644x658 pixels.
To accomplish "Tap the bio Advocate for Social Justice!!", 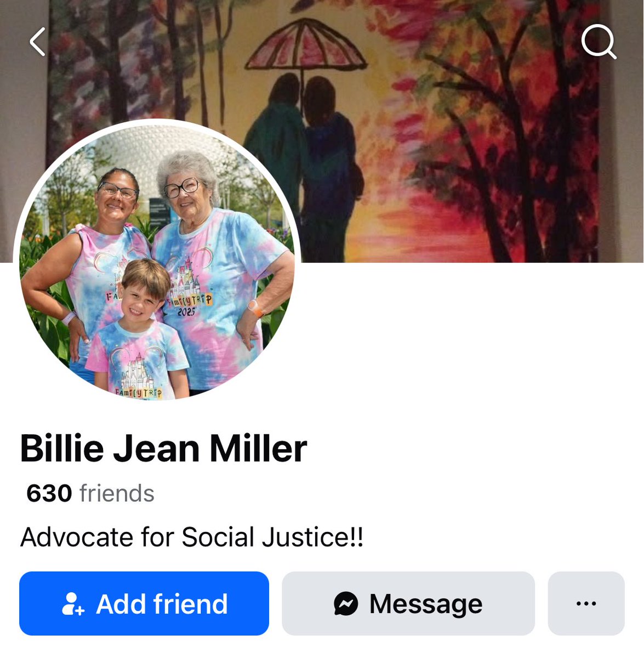I will point(192,537).
